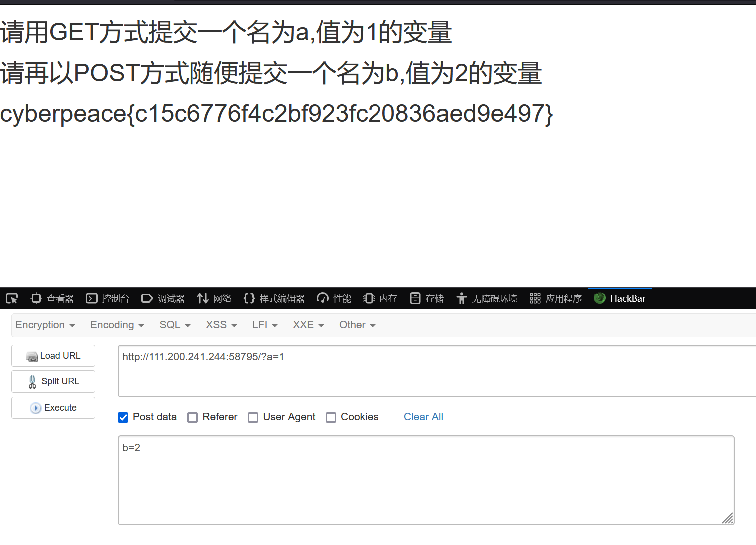Open the SQL dropdown in HackBar

point(174,325)
